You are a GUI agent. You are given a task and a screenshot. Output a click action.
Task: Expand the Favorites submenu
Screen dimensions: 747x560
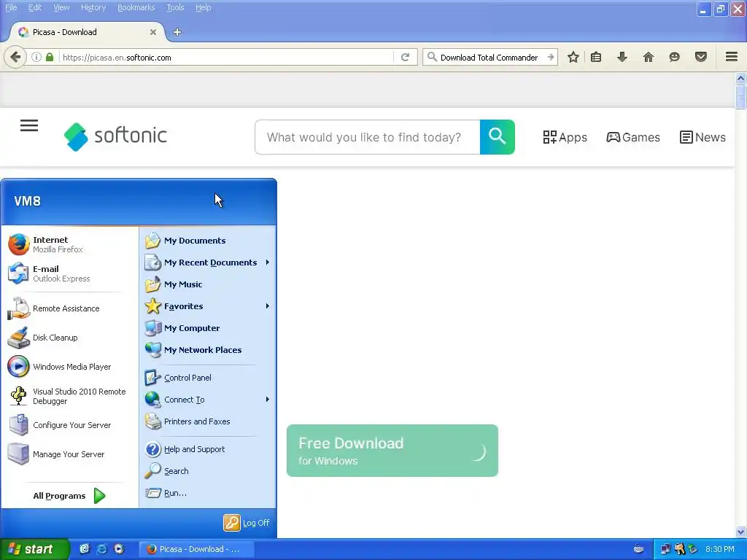208,306
